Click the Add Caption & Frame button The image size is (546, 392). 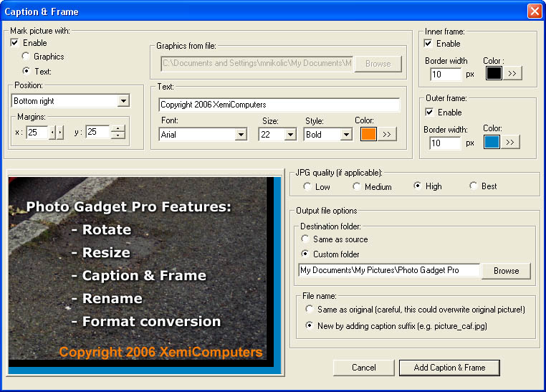pyautogui.click(x=449, y=368)
